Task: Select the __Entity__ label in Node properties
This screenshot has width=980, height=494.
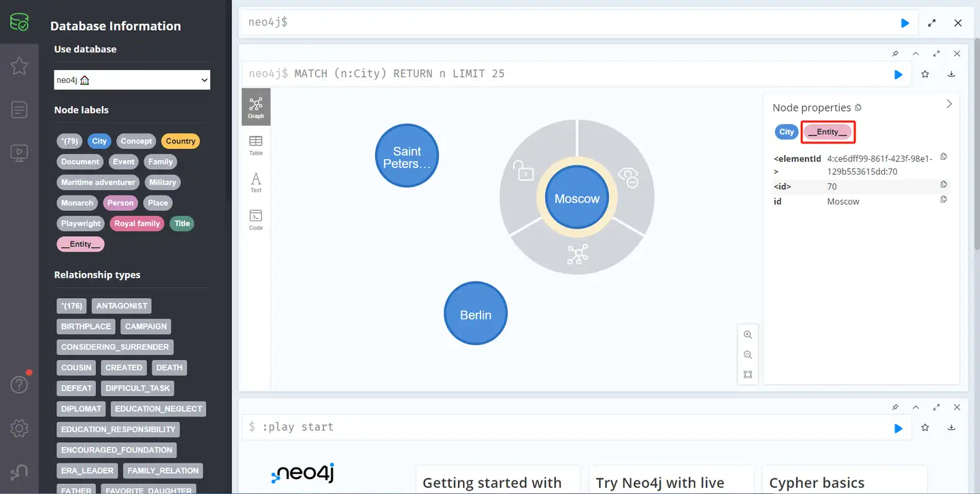Action: (x=828, y=132)
